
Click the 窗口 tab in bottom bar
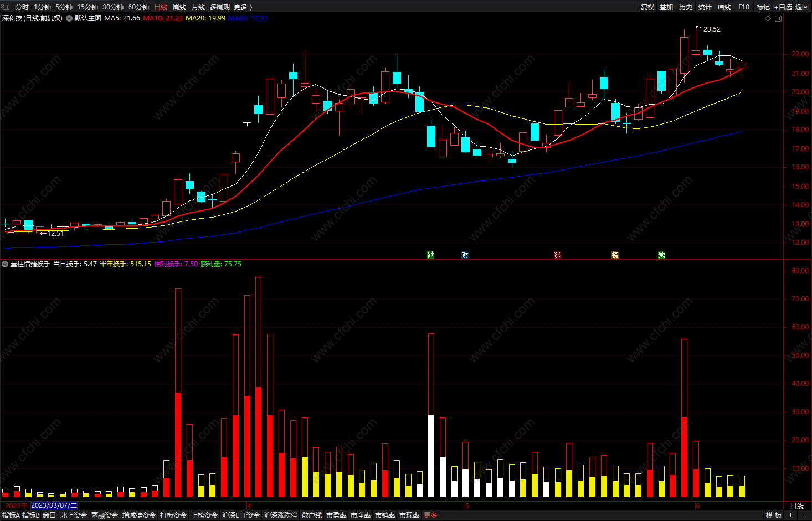49,515
